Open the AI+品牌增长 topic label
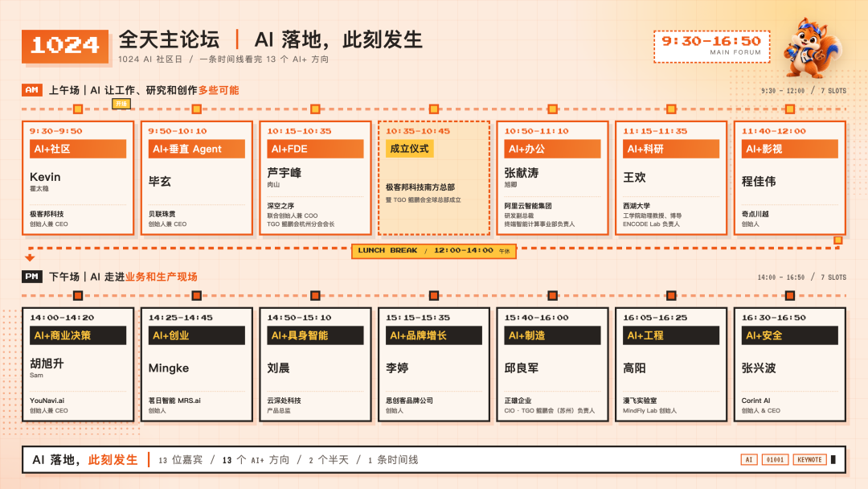The width and height of the screenshot is (868, 489). pos(434,335)
